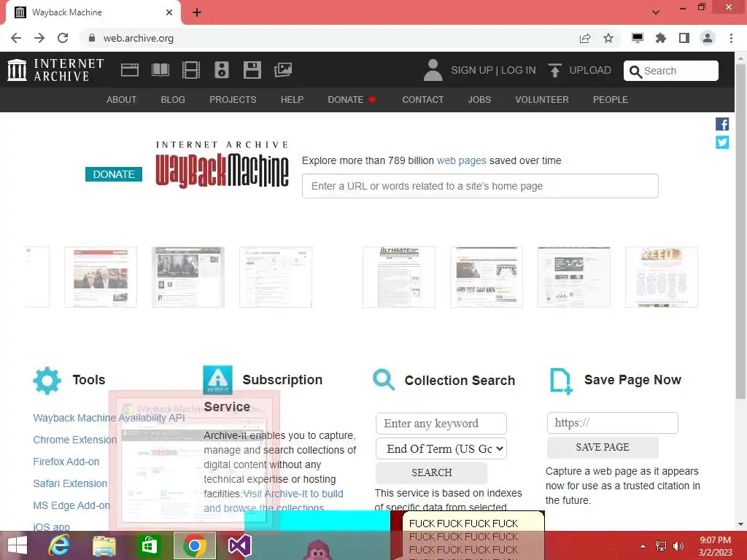The width and height of the screenshot is (747, 560).
Task: Click the SIGN UP link
Action: click(x=472, y=70)
